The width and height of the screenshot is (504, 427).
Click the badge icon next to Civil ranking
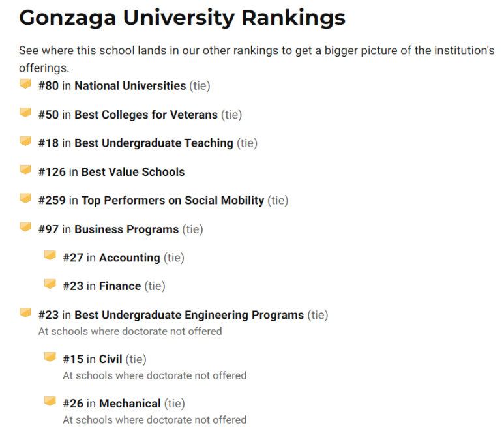(50, 357)
